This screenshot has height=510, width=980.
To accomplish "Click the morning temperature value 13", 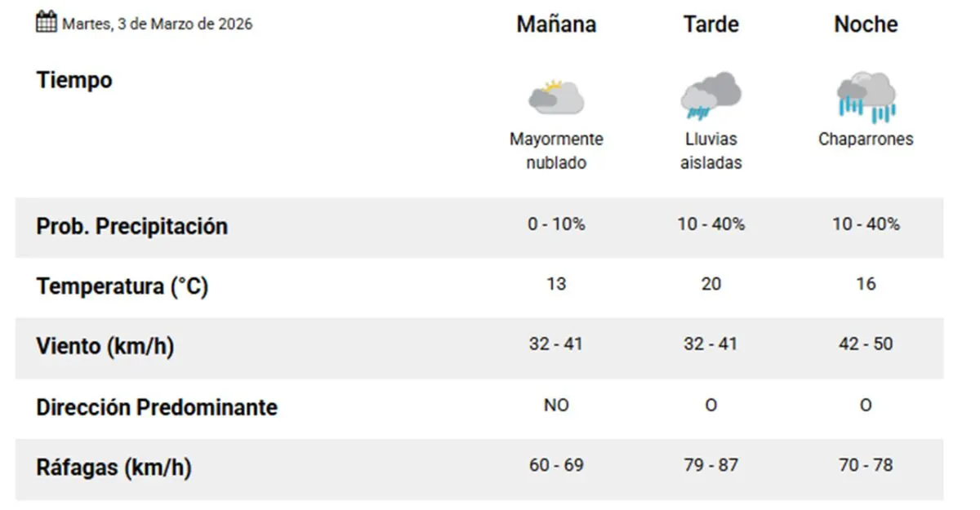I will (x=556, y=284).
